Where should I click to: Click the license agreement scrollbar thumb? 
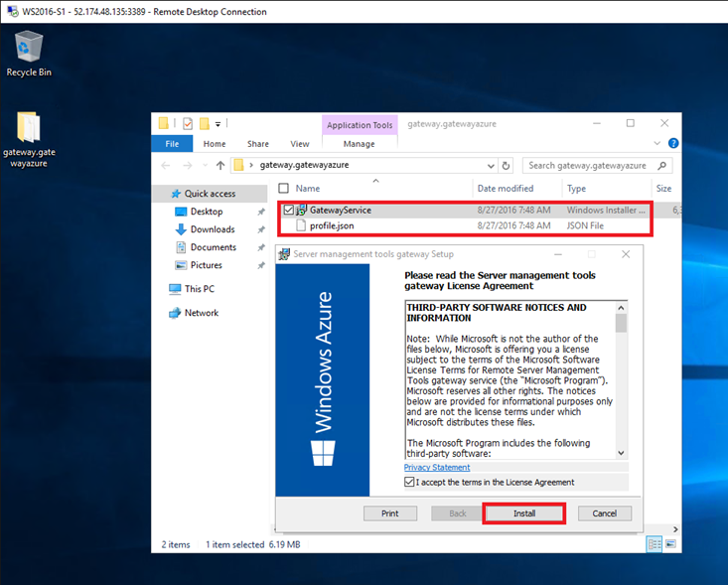621,323
